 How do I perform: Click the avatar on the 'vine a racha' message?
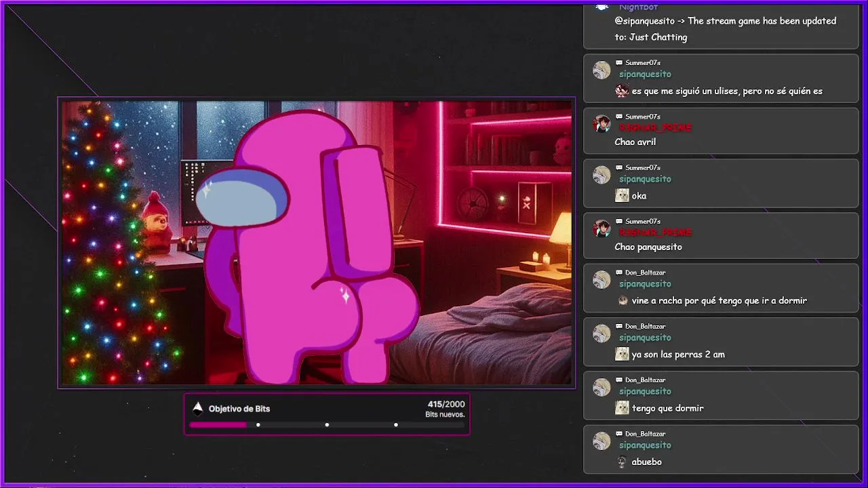tap(601, 280)
